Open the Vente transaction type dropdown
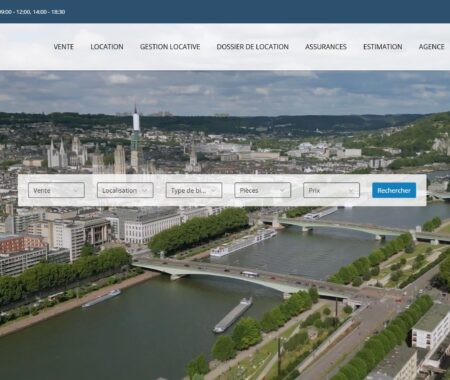Screen dimensions: 450x380 56,190
